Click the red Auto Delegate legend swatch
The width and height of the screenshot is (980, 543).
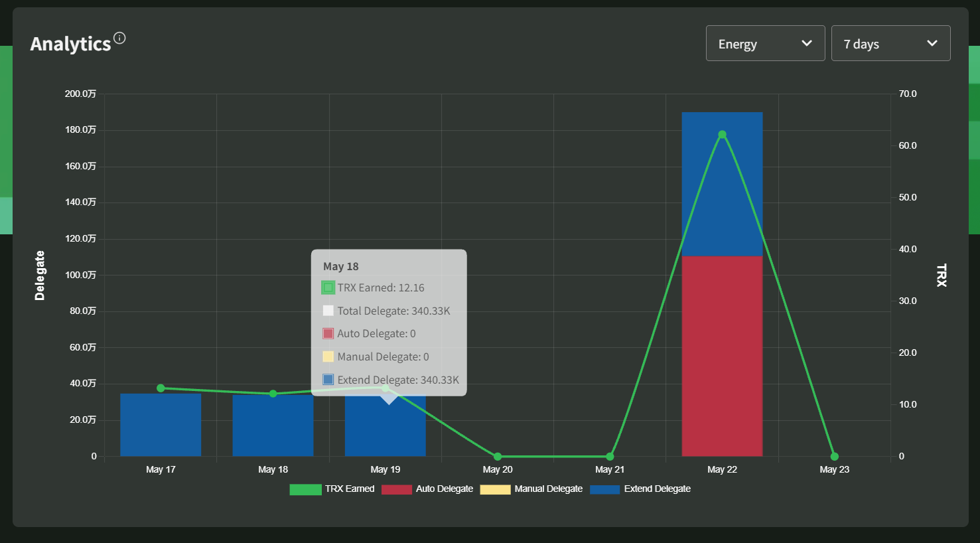(397, 489)
